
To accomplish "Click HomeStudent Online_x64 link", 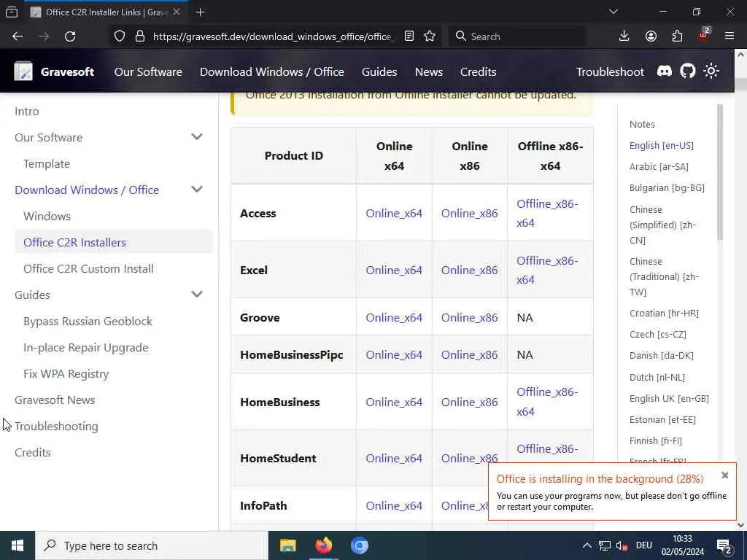I will click(x=394, y=458).
